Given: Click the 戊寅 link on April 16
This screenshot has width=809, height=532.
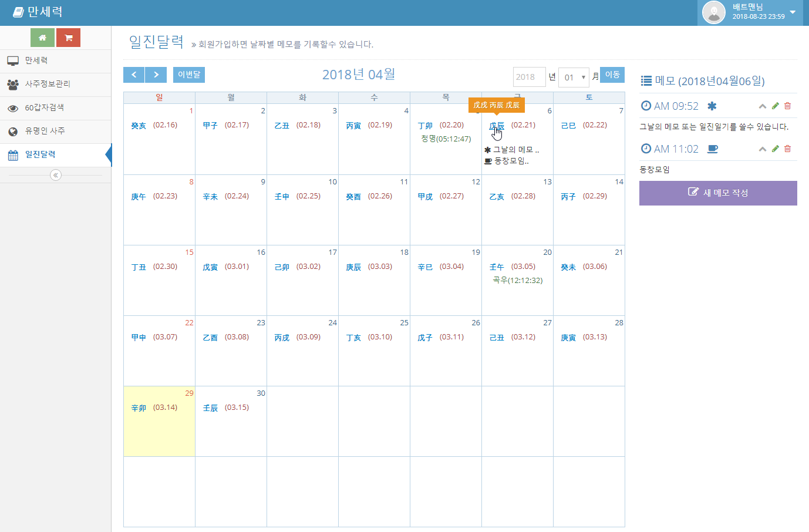Looking at the screenshot, I should point(210,267).
